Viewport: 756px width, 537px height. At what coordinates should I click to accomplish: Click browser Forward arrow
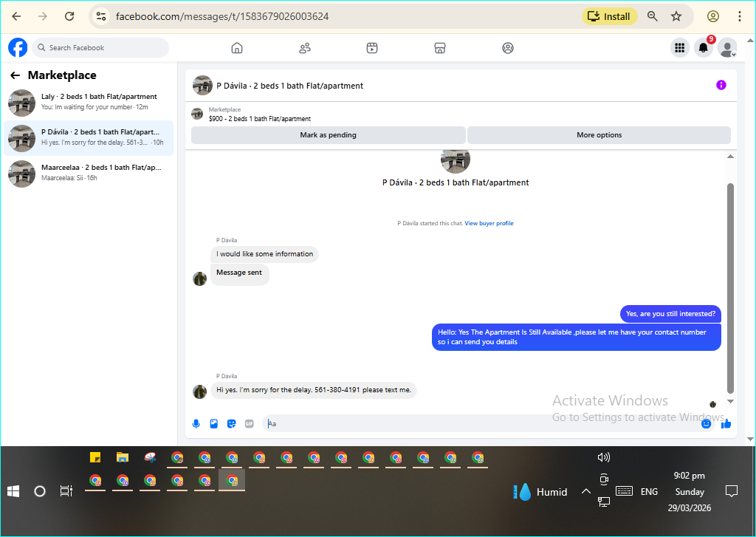tap(43, 16)
